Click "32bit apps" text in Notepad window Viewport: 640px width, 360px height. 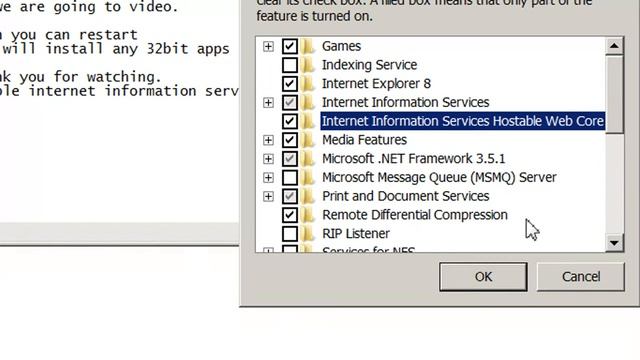188,49
